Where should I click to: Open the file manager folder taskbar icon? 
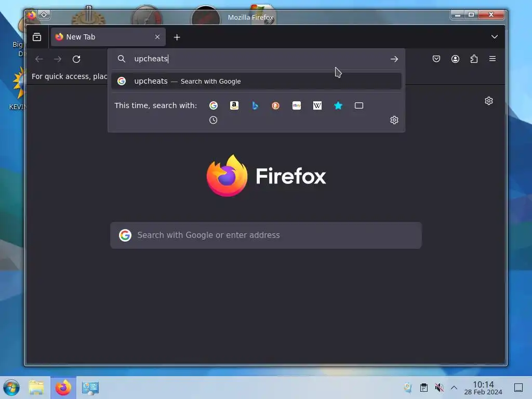click(36, 388)
